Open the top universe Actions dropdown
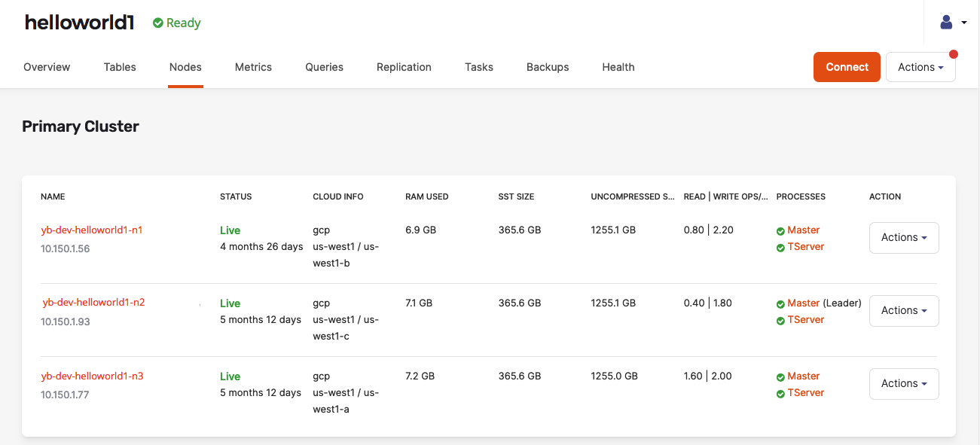980x445 pixels. pos(920,67)
